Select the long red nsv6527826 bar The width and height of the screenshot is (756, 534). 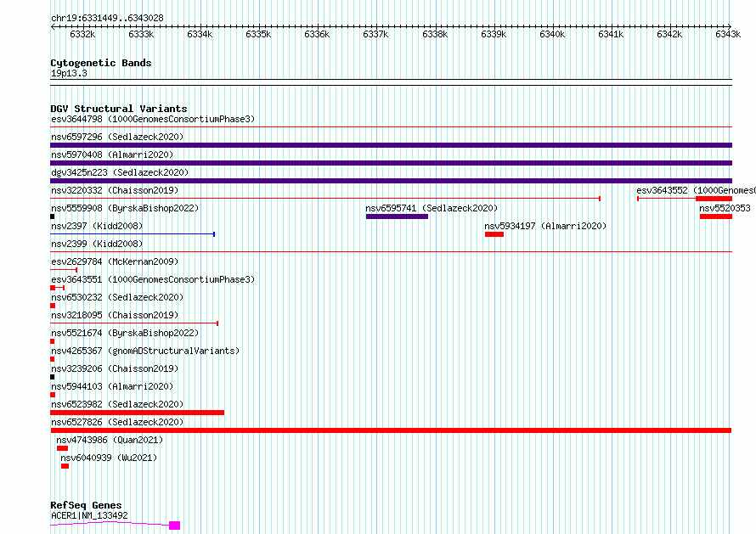tap(391, 430)
